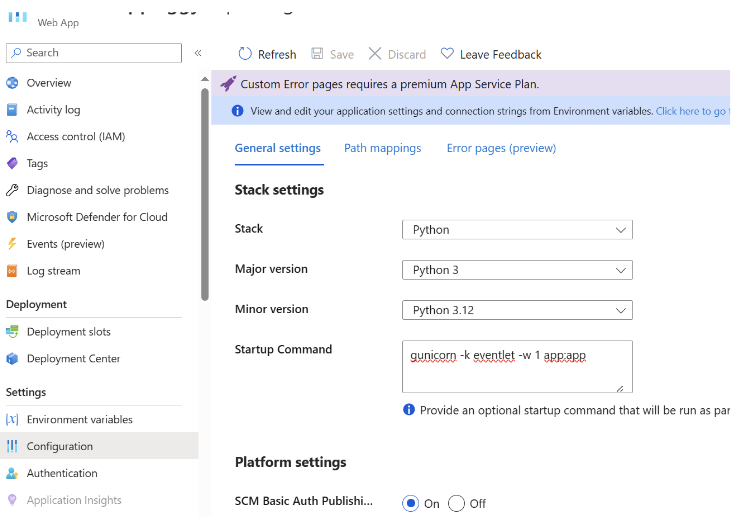Click the sidebar Search input field
Screen dimensions: 755x517
94,52
